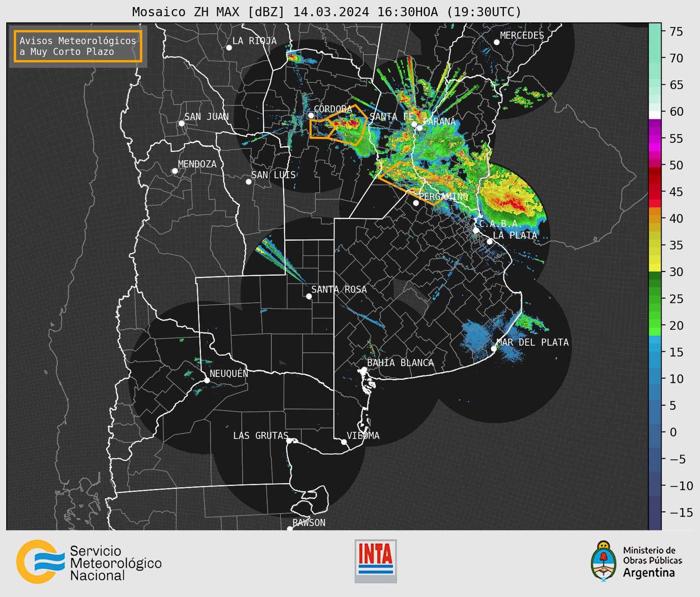Click the SANTA FE city marker dot
This screenshot has width=700, height=597.
click(x=414, y=124)
